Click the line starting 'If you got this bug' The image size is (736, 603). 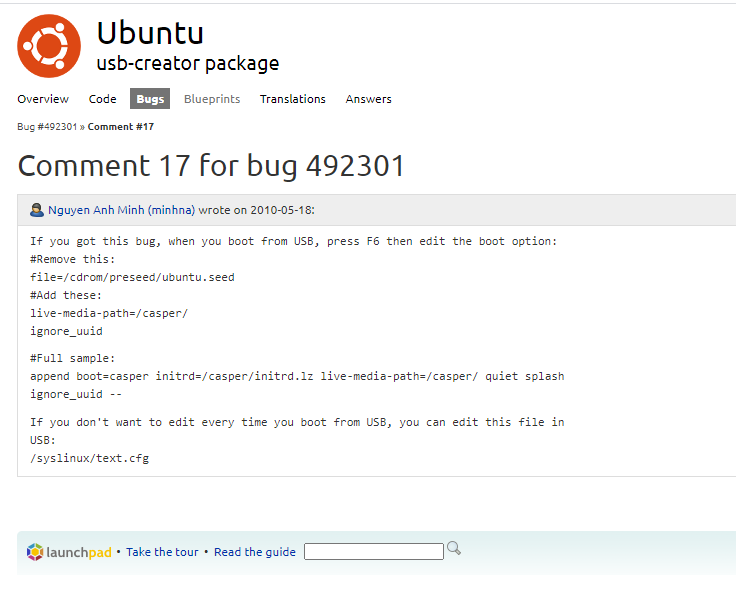[x=293, y=241]
